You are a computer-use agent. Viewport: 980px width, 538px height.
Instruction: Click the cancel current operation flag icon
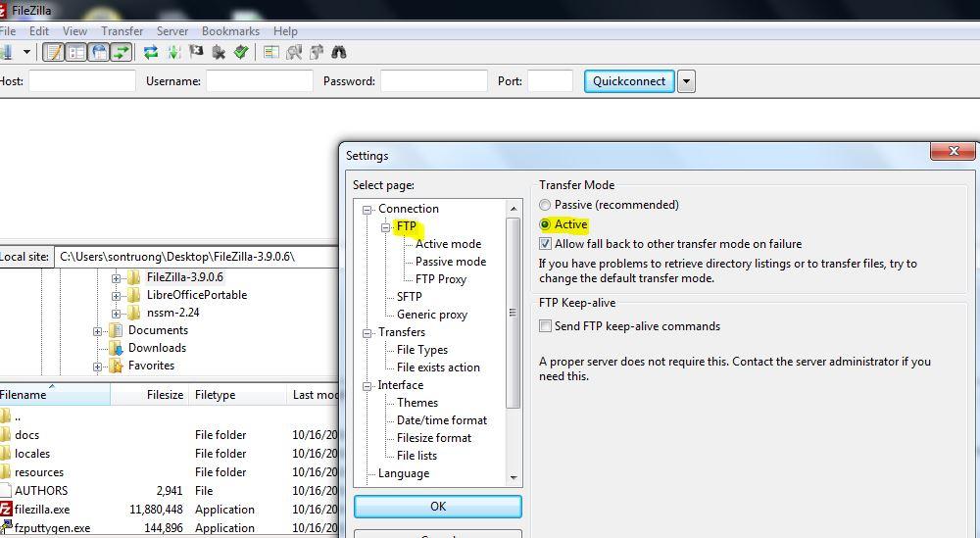point(196,52)
